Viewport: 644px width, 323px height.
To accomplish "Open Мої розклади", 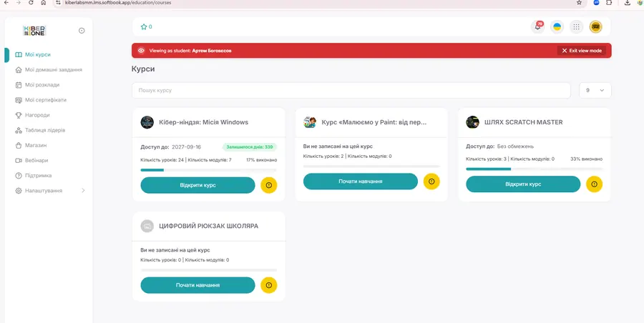I will (x=37, y=85).
